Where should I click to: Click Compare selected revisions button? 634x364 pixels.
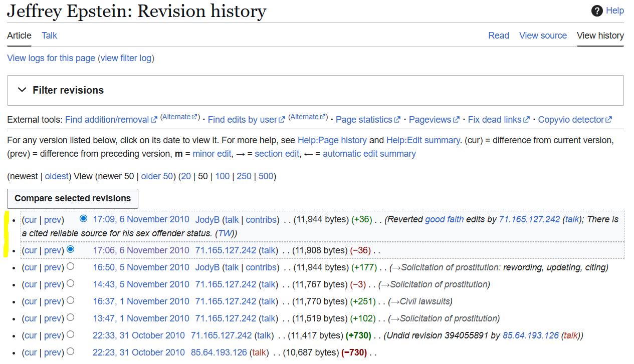pos(73,198)
